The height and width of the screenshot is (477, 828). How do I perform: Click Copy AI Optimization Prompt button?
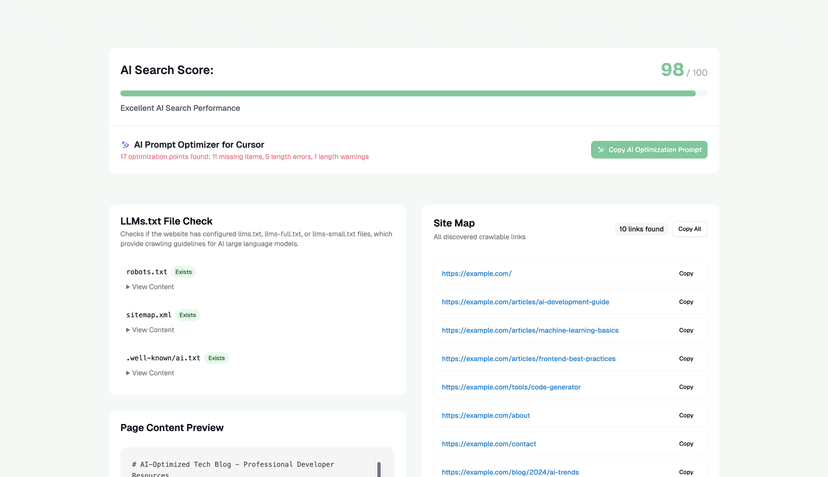[649, 150]
